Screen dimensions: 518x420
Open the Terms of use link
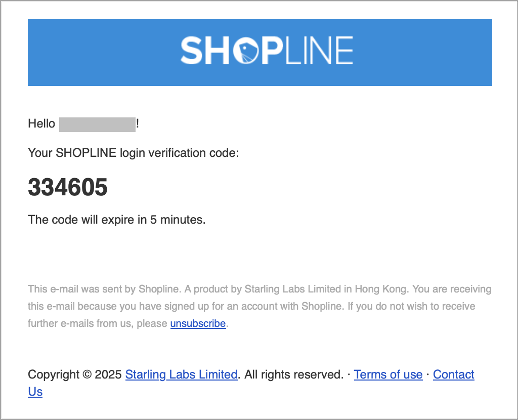pos(388,374)
